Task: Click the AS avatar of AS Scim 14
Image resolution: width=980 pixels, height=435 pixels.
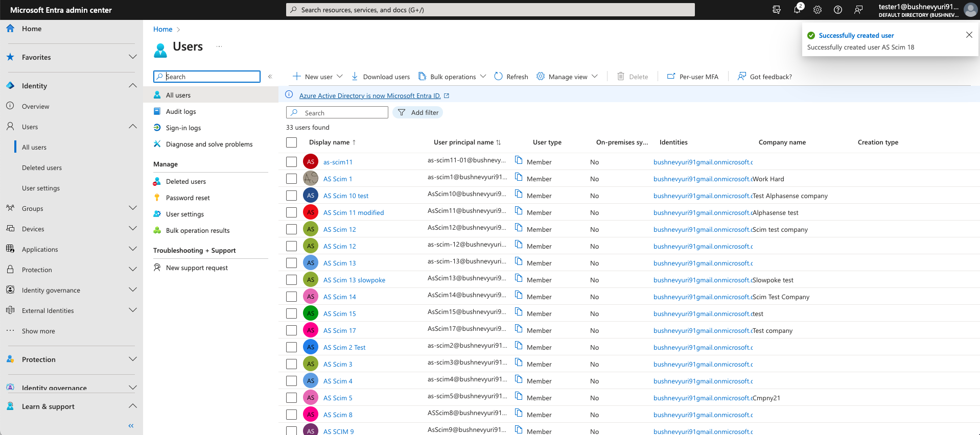Action: tap(311, 296)
